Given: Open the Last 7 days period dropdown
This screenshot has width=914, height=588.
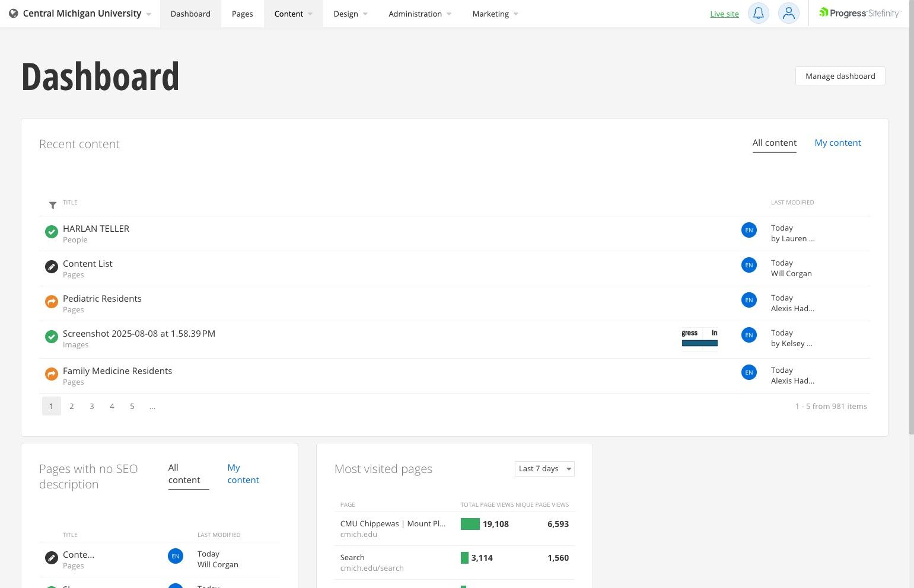Looking at the screenshot, I should (x=544, y=469).
